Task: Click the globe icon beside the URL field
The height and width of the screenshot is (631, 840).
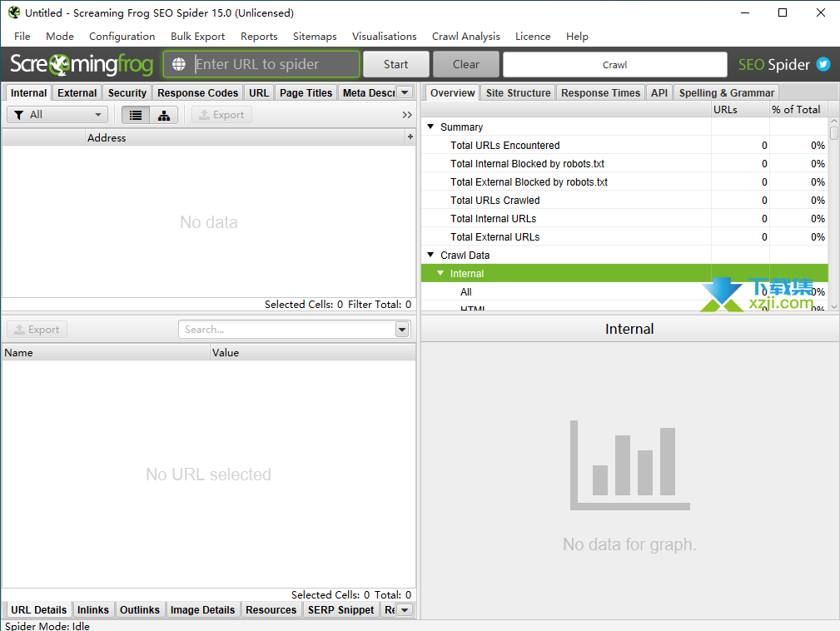Action: (179, 64)
